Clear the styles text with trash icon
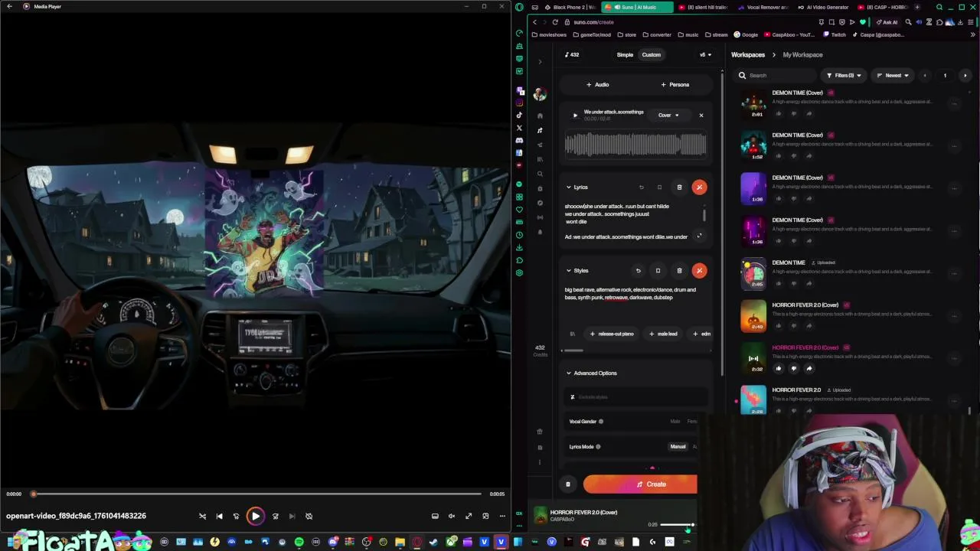 [679, 270]
